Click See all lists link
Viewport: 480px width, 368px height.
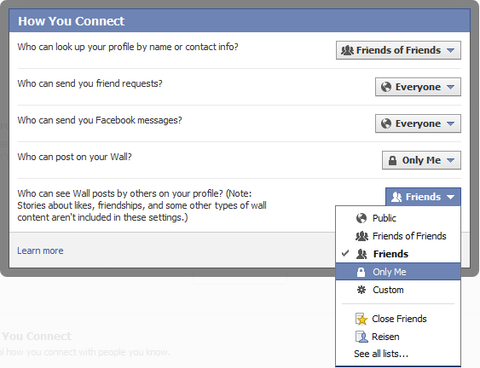pos(381,354)
